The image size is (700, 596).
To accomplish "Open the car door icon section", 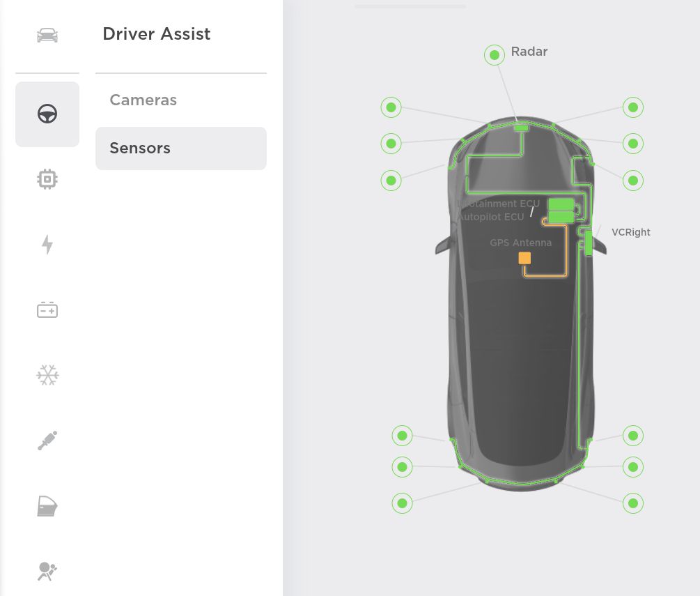I will (47, 506).
